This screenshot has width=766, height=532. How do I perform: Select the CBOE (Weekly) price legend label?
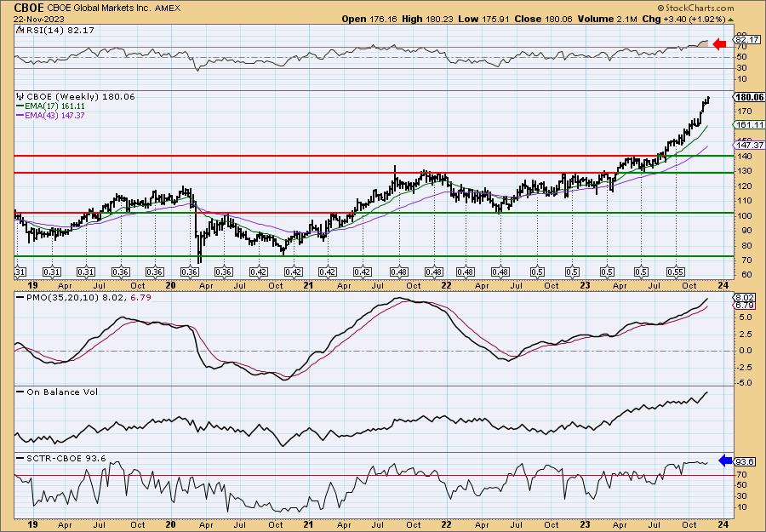pyautogui.click(x=76, y=97)
